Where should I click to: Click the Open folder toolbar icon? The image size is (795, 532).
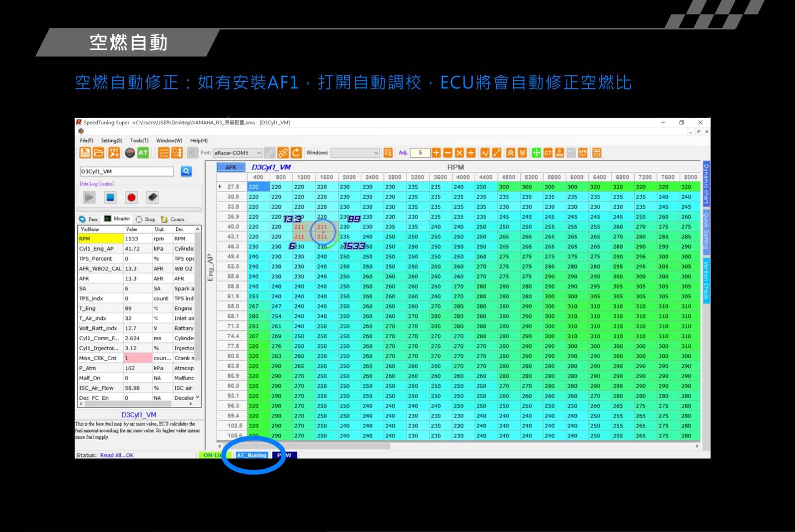[98, 153]
